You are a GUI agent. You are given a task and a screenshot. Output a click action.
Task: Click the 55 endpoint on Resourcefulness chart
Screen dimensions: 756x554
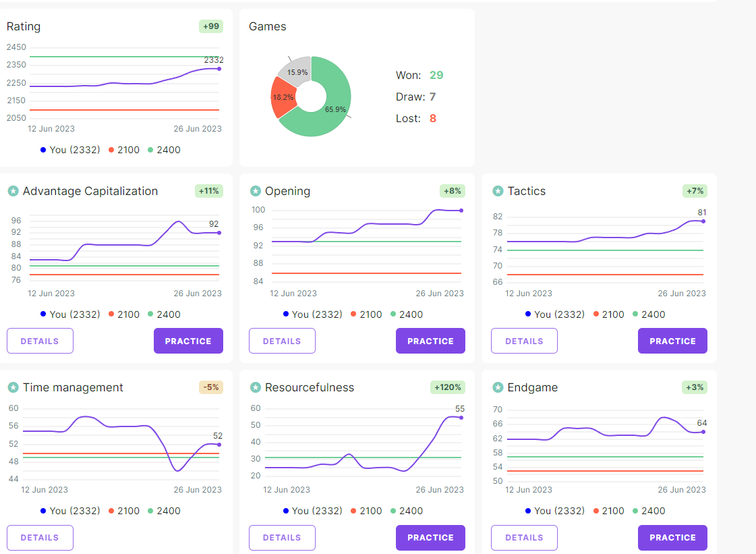461,418
